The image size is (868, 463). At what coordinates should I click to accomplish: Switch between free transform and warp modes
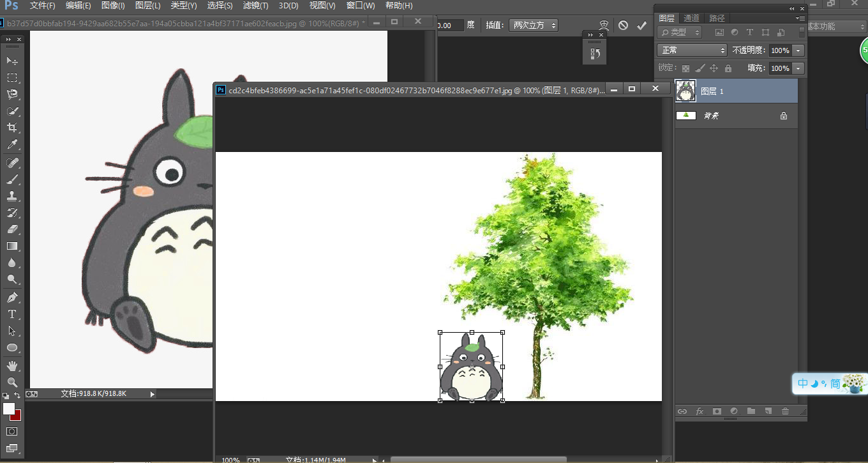(x=604, y=26)
